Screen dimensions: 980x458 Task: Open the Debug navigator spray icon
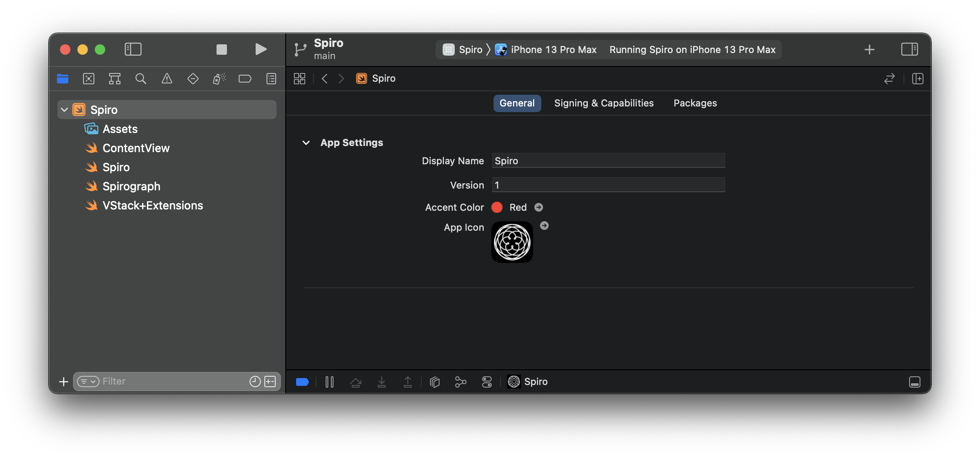219,79
